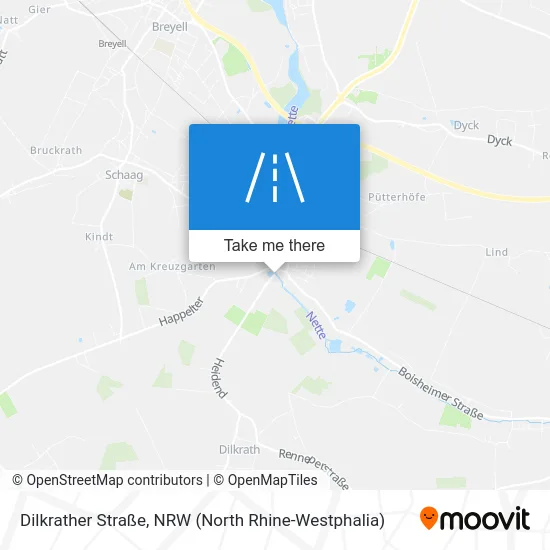This screenshot has height=550, width=550.
Task: Click the Pütterhöfe map label
Action: pos(397,197)
